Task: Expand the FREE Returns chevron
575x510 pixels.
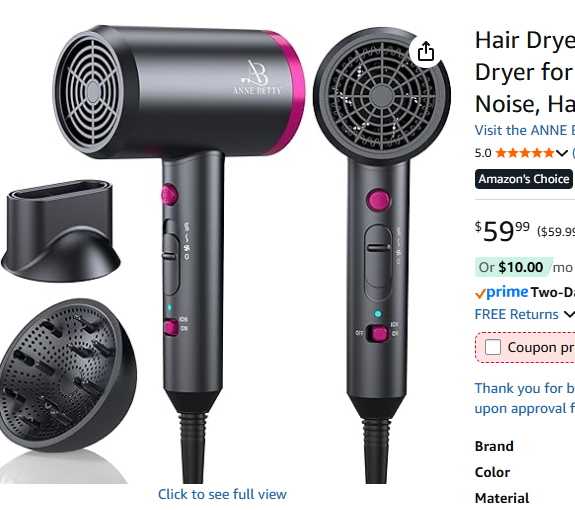Action: click(569, 314)
